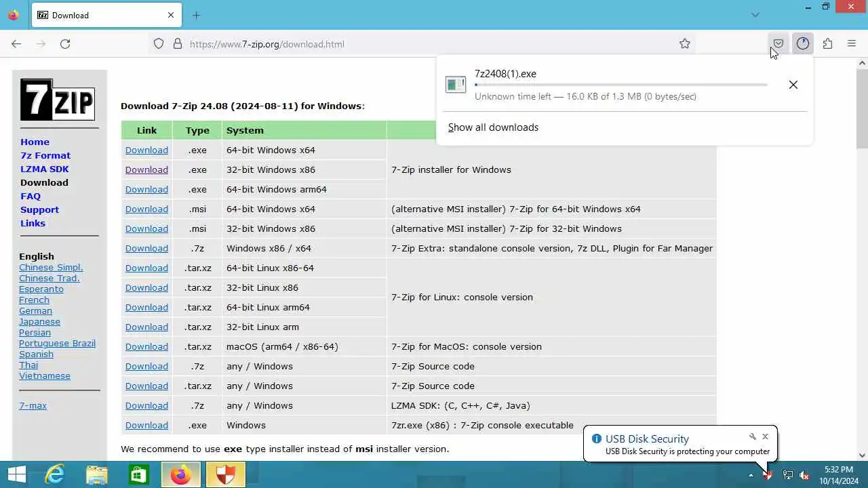This screenshot has width=868, height=488.
Task: Download the 64-bit Windows x64 .exe
Action: coord(146,150)
